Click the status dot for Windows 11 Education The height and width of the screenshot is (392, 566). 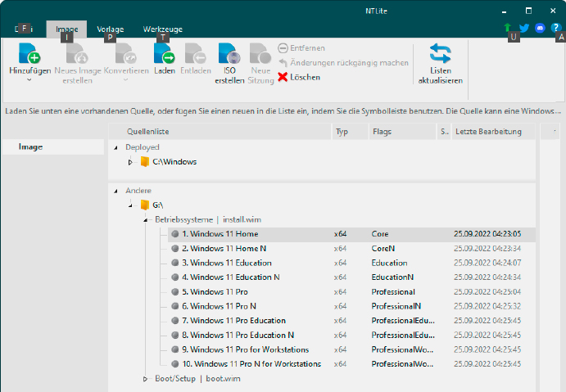pos(175,263)
